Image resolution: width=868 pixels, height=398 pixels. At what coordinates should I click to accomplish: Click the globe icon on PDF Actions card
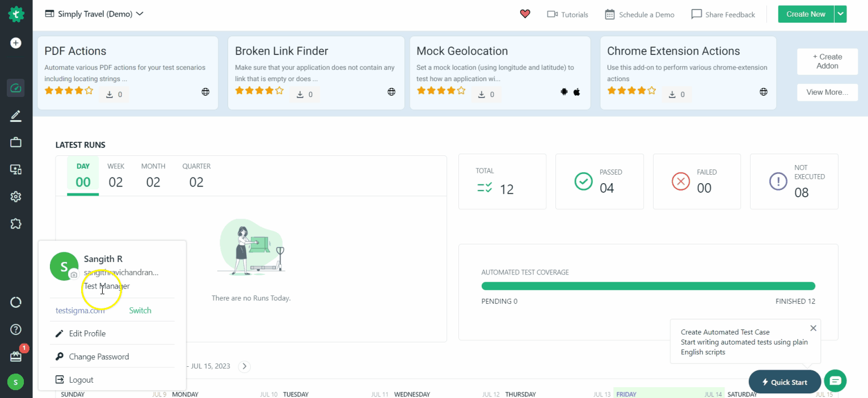(205, 92)
